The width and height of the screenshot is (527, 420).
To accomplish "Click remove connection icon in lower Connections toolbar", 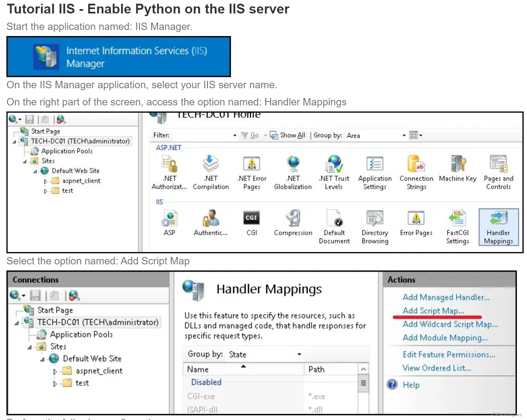I will (x=74, y=295).
